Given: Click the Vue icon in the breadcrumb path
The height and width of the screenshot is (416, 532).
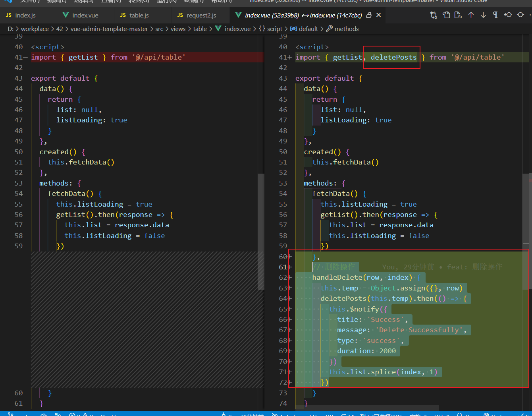Looking at the screenshot, I should [x=218, y=29].
